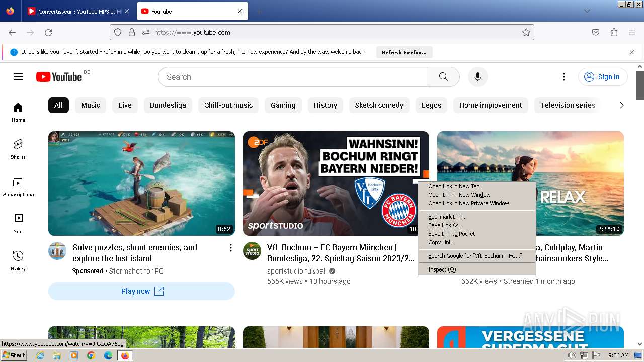The image size is (644, 362).
Task: Click the YouTube logo
Action: coord(59,77)
